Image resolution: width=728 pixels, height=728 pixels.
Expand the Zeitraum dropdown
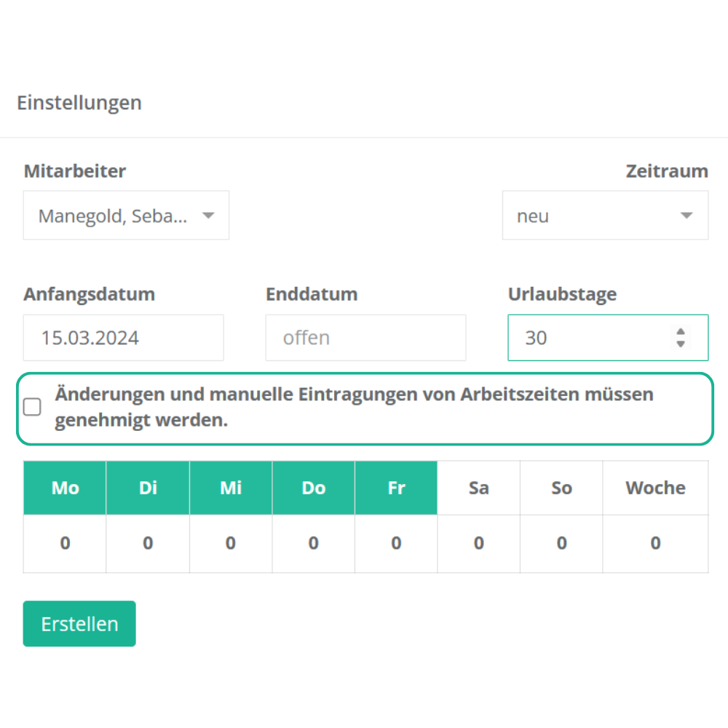(605, 215)
